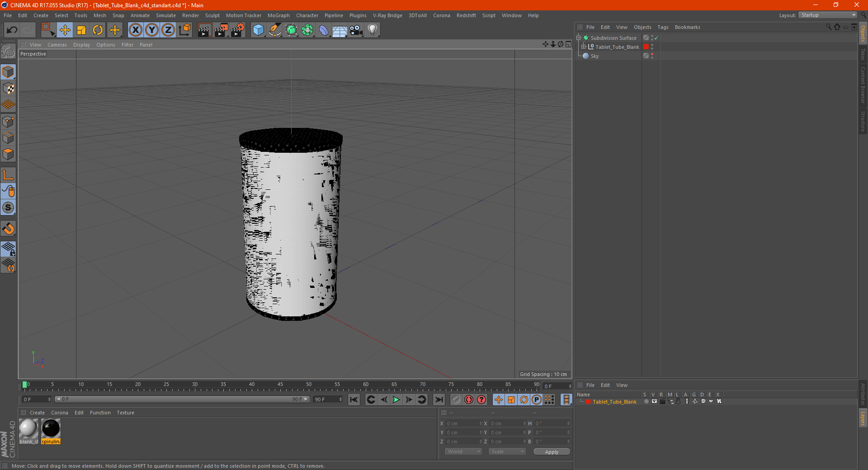Play the animation forward

tap(396, 399)
